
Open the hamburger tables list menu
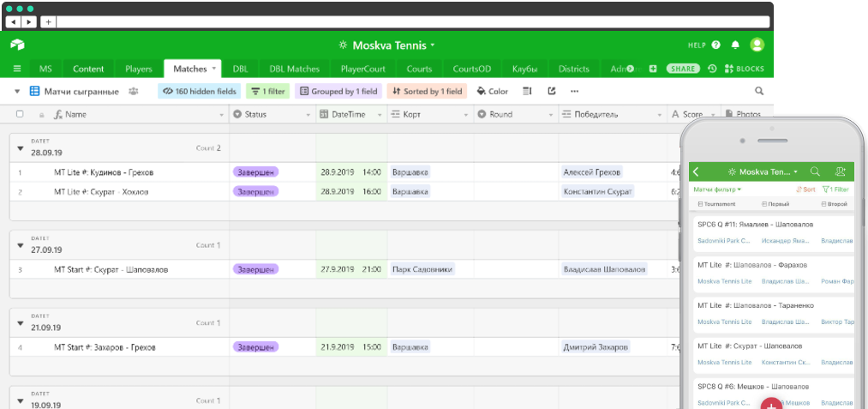click(17, 69)
